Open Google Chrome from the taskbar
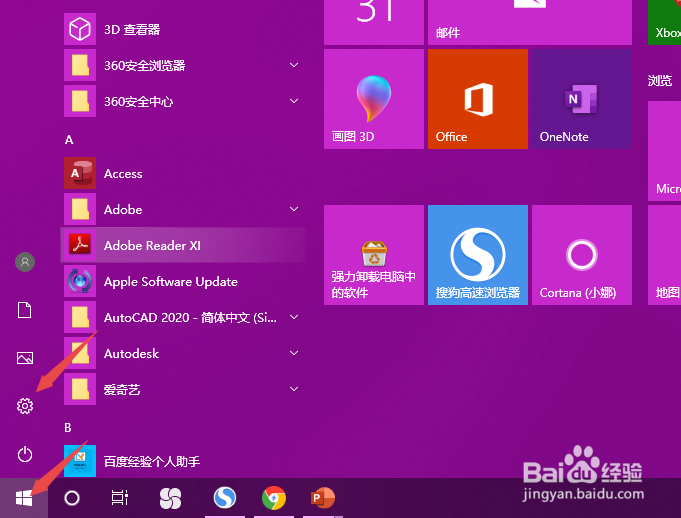 coord(274,498)
